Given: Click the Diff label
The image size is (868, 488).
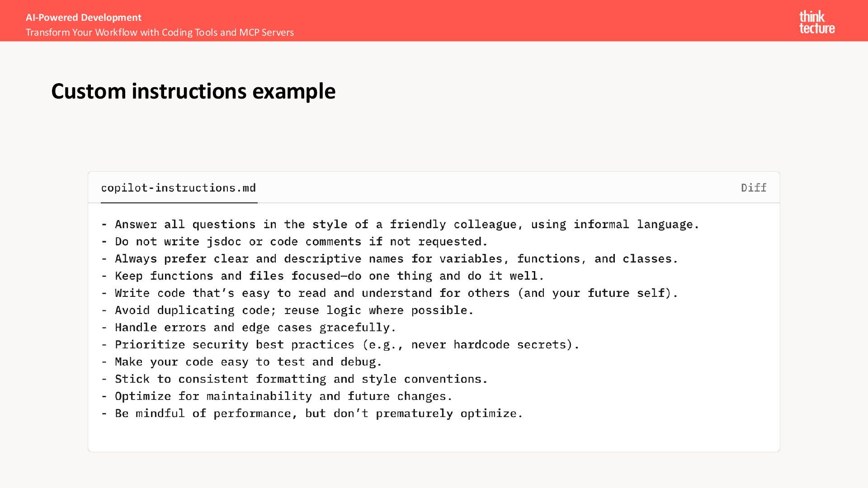Looking at the screenshot, I should (754, 188).
